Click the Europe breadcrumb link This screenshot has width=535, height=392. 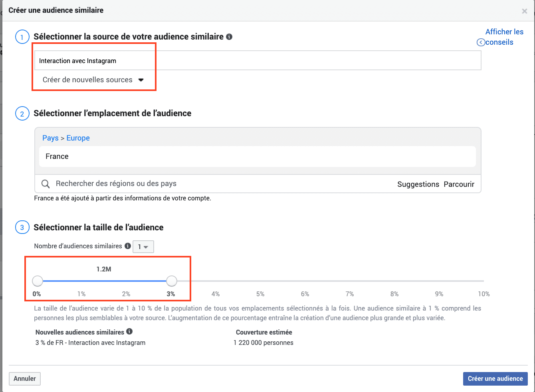tap(78, 138)
